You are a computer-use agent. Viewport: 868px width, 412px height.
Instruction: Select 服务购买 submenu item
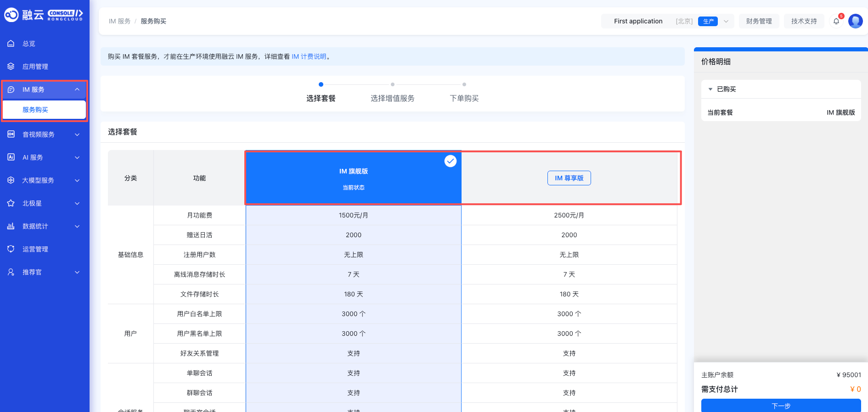click(45, 110)
